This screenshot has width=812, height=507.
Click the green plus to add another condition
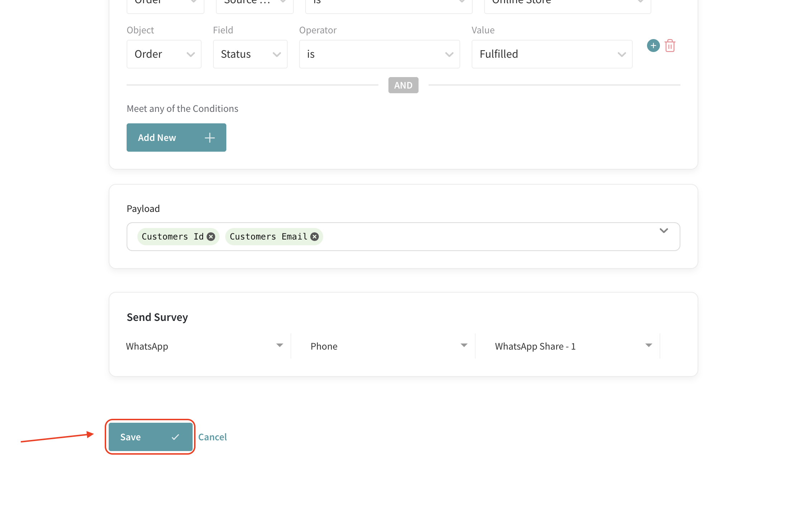click(653, 46)
